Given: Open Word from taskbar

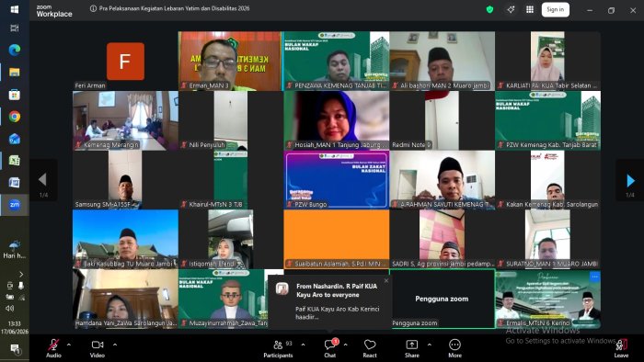Looking at the screenshot, I should 15,183.
